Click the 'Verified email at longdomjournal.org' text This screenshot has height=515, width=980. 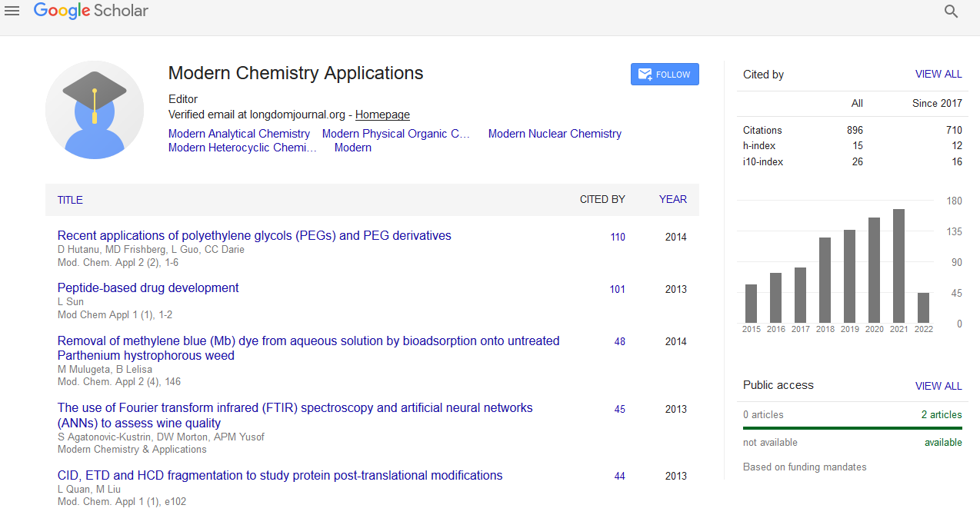click(x=257, y=115)
